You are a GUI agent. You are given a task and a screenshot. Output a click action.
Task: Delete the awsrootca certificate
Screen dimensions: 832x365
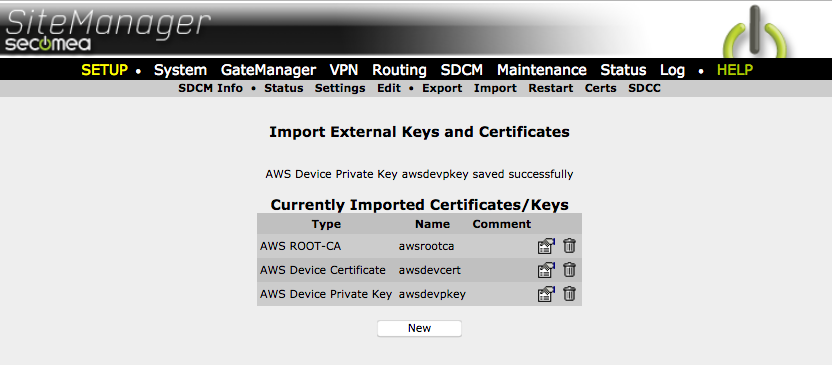click(x=569, y=246)
